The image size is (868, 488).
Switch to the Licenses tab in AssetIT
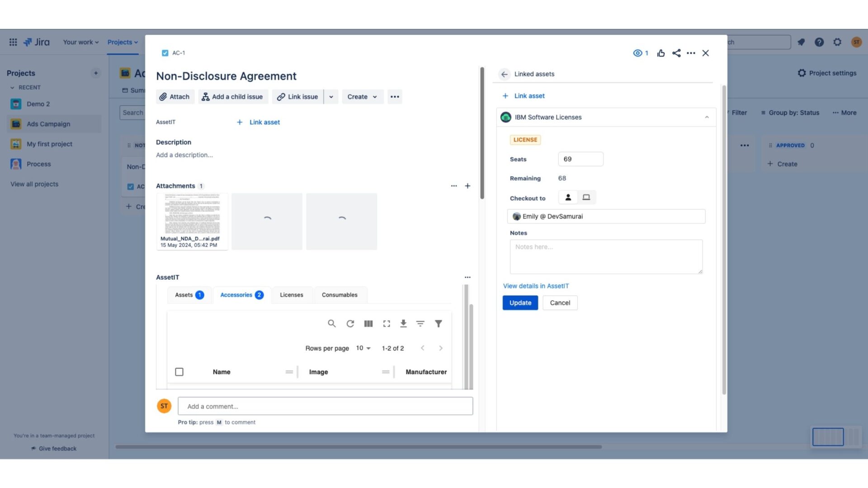292,294
